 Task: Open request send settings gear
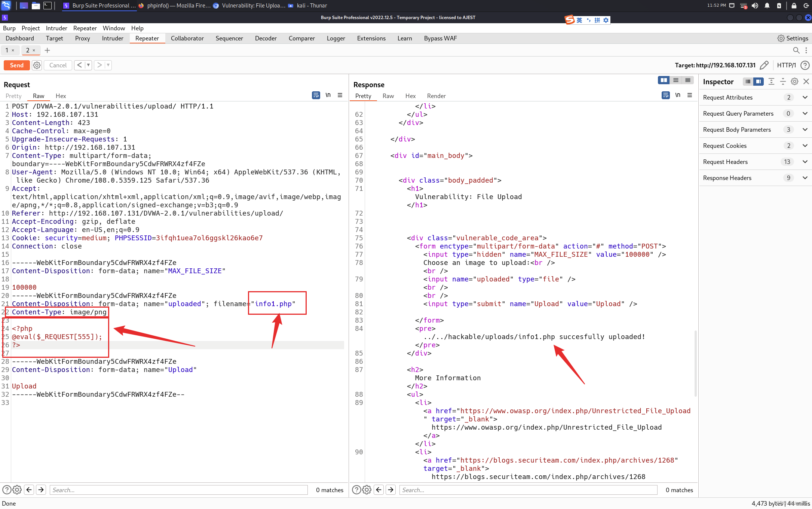pyautogui.click(x=37, y=65)
